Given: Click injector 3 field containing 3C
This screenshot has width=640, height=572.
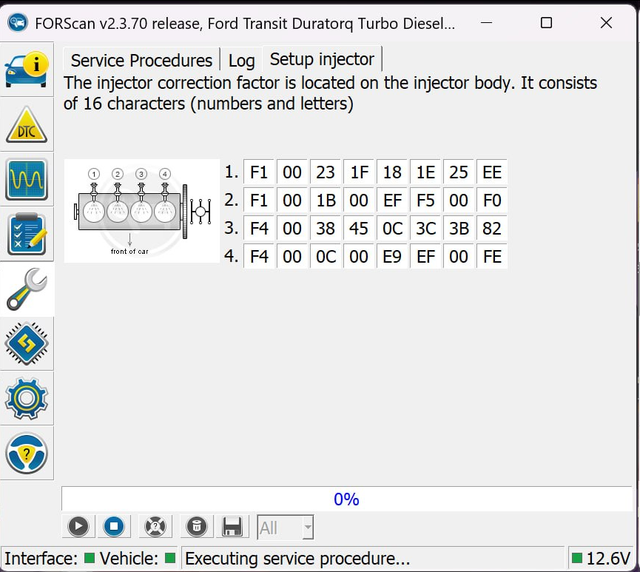Looking at the screenshot, I should (x=425, y=228).
